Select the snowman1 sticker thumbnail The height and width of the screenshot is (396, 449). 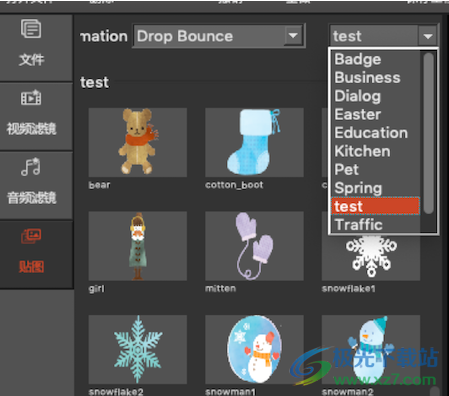coord(254,349)
